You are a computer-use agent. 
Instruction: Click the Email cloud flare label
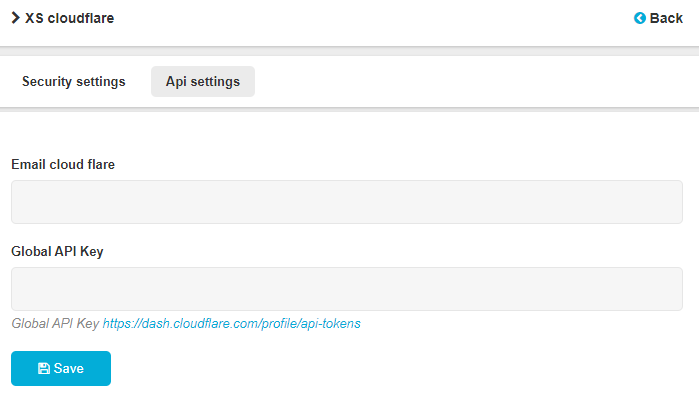click(62, 164)
